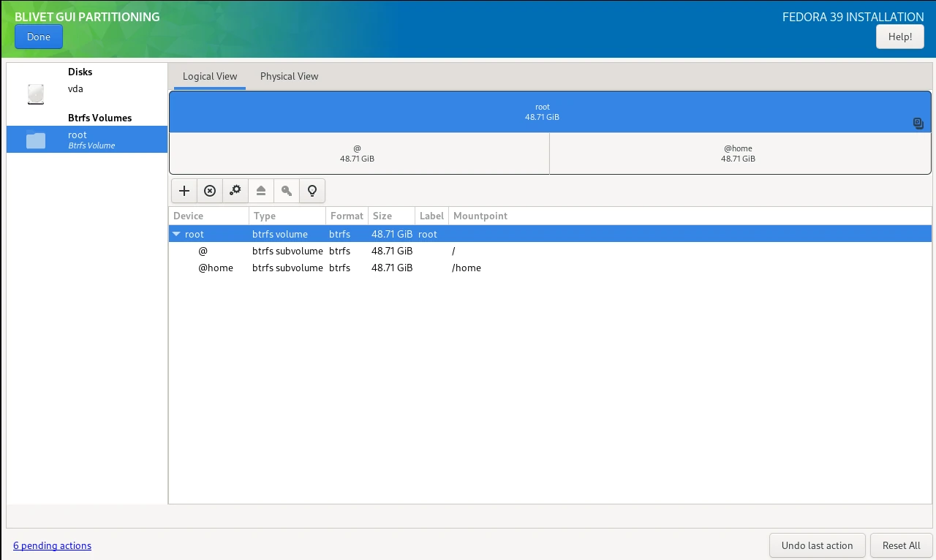Screen dimensions: 936x560
Task: Click the root label cell in table
Action: [x=428, y=235]
